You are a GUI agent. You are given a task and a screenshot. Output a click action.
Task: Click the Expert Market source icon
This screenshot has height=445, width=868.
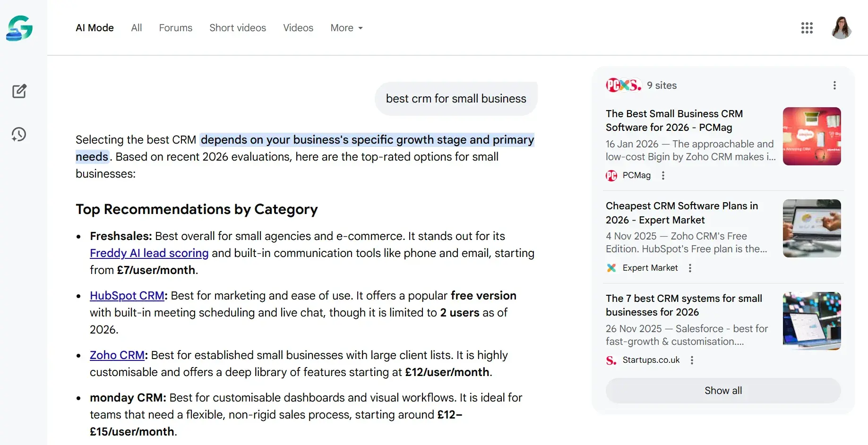pos(611,268)
